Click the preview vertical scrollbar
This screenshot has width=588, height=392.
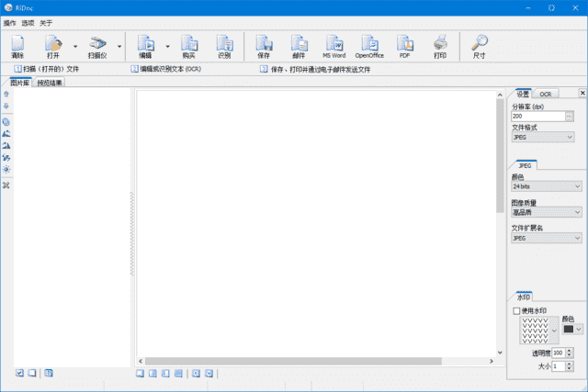[500, 155]
